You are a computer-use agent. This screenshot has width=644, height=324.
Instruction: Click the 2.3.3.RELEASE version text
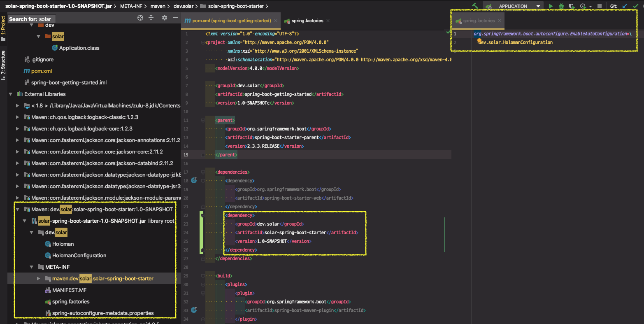click(x=263, y=146)
